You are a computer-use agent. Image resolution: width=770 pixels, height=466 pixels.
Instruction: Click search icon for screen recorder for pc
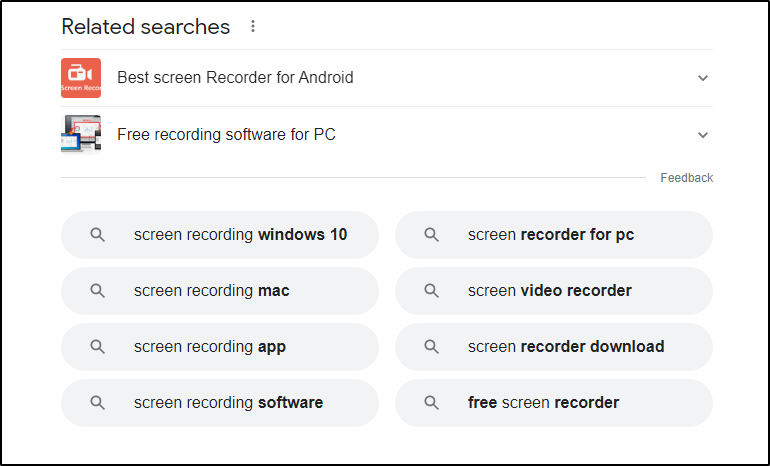click(431, 235)
